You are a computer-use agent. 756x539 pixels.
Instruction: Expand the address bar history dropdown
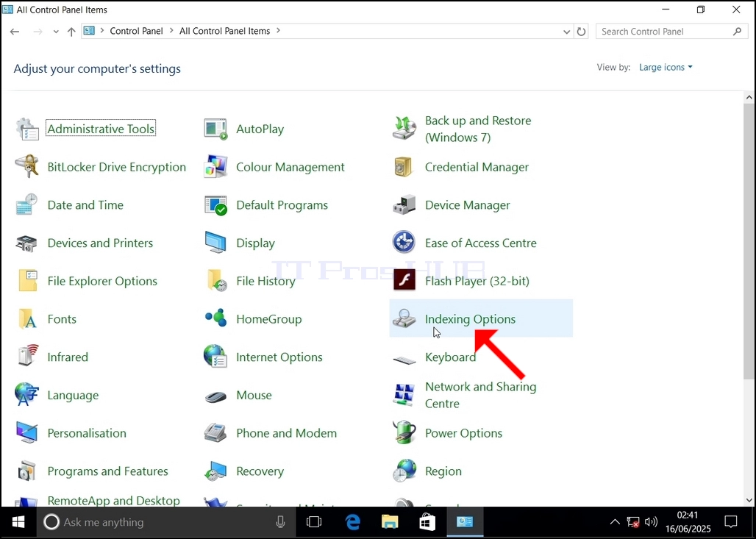566,32
